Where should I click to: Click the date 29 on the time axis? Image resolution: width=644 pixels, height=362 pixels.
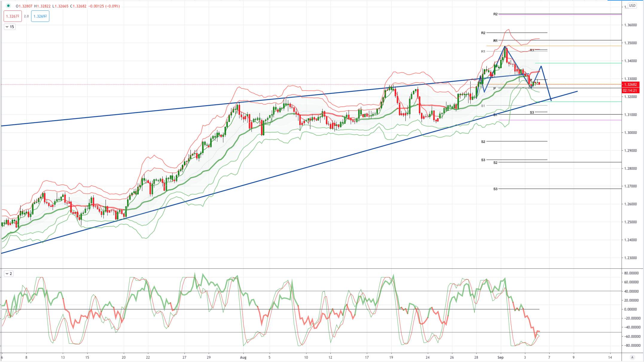(209, 357)
